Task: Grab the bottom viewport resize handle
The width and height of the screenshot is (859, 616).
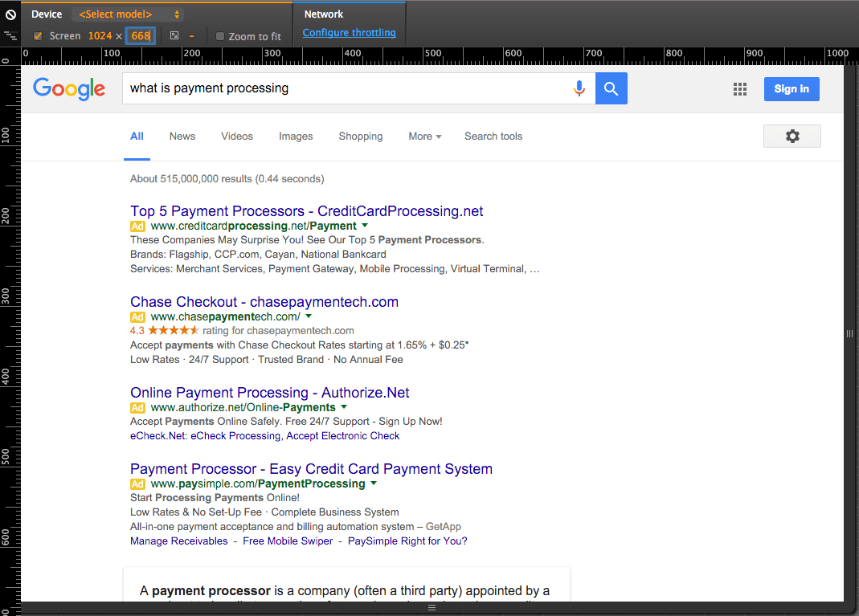Action: click(x=432, y=608)
